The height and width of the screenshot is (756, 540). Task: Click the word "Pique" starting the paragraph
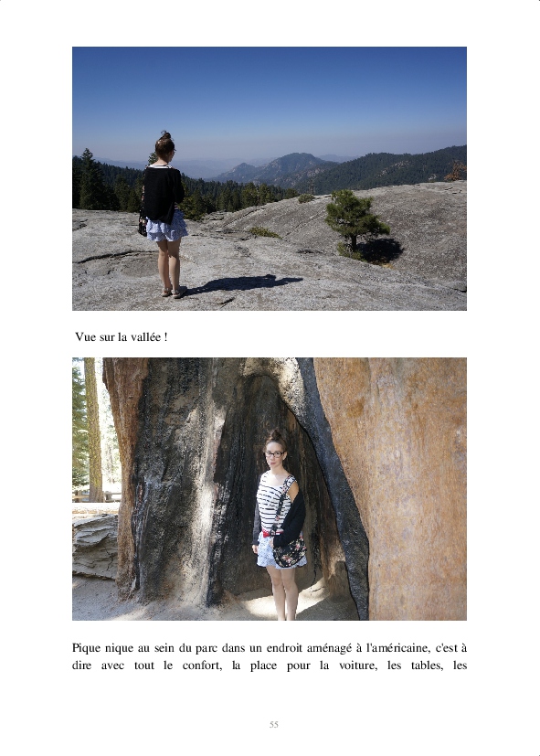86,648
